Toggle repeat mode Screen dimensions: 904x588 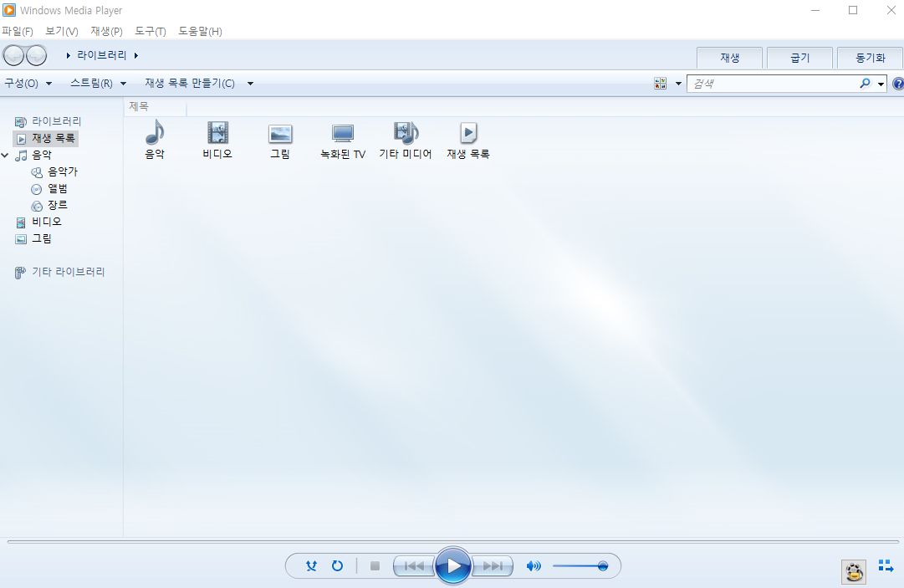point(337,565)
